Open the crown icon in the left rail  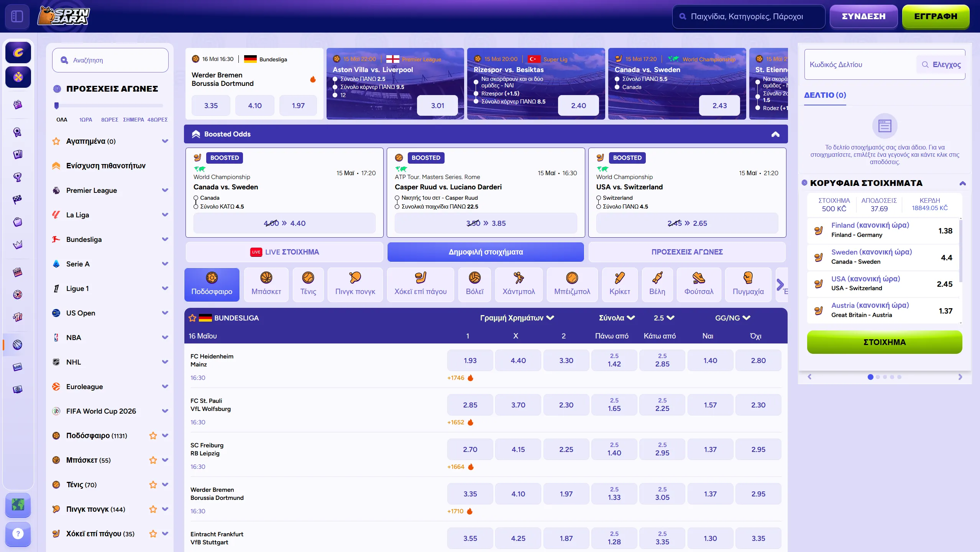point(18,244)
